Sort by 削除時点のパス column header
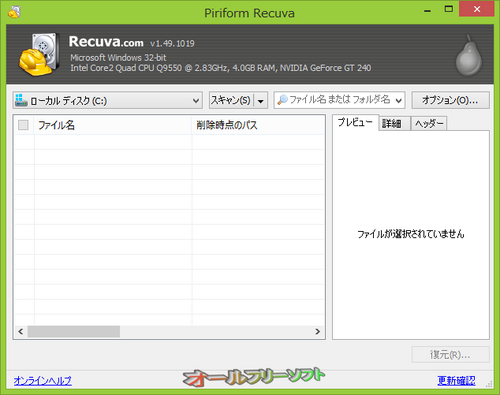Viewport: 500px width, 395px height. click(258, 125)
